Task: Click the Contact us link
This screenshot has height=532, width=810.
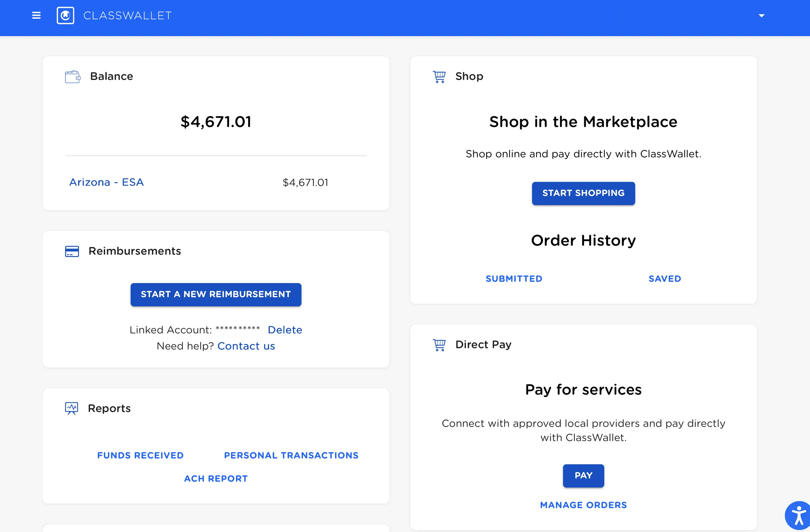Action: click(x=246, y=346)
